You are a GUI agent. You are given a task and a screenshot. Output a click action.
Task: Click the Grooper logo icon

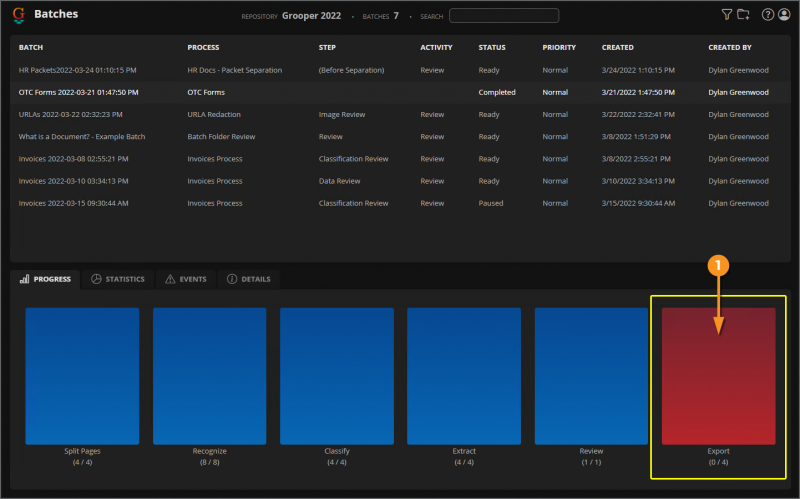click(x=18, y=15)
